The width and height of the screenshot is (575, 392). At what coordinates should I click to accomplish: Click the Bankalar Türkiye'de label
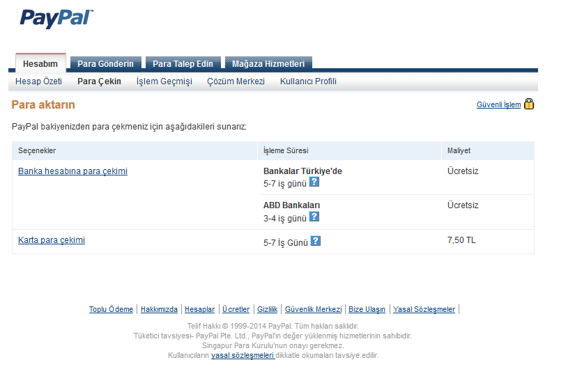tap(302, 171)
